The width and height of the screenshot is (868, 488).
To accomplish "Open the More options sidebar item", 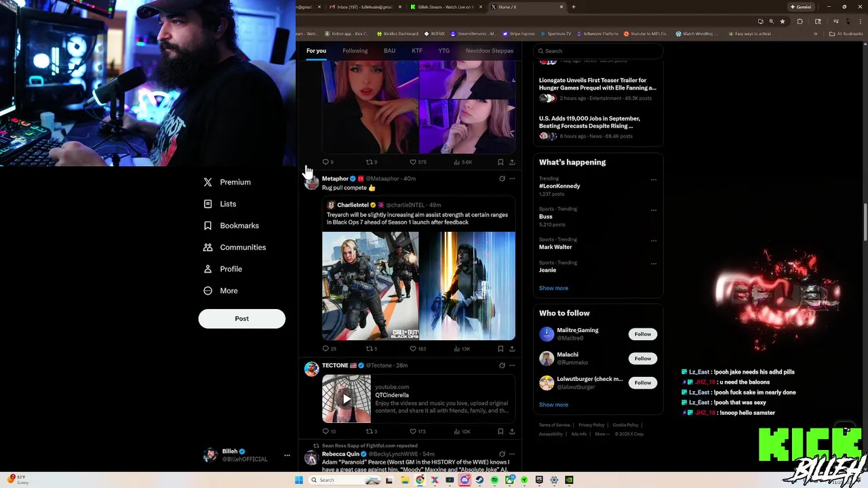I will click(x=221, y=291).
